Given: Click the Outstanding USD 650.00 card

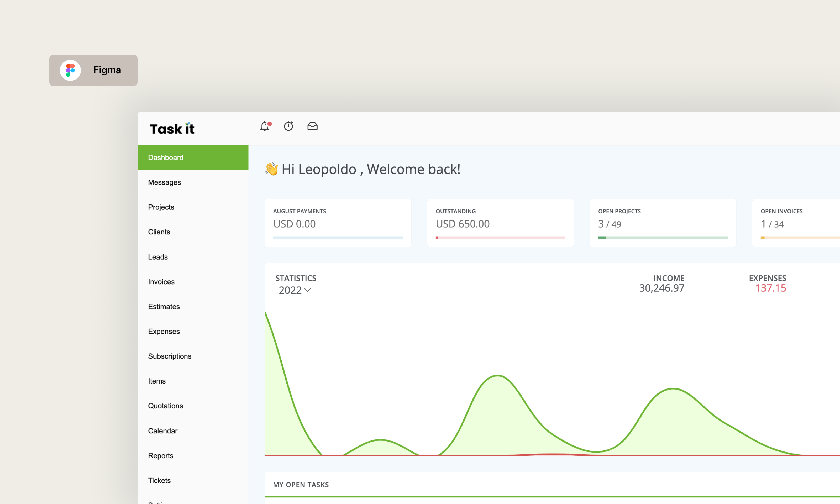Looking at the screenshot, I should [501, 223].
